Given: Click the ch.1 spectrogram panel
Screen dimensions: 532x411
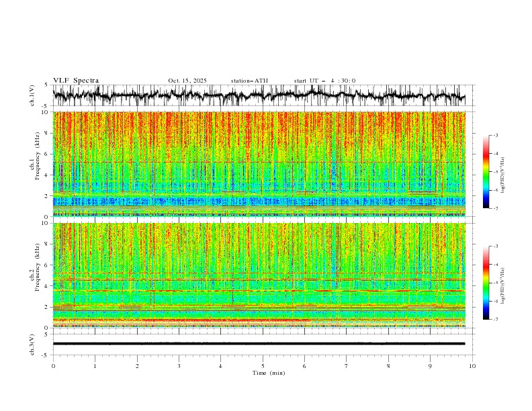Looking at the screenshot, I should 259,164.
